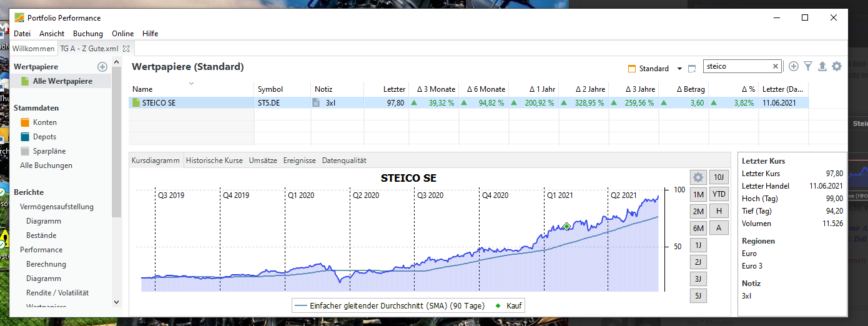Open Vermögensaufstellung in sidebar
Viewport: 868px width, 326px height.
click(x=57, y=207)
